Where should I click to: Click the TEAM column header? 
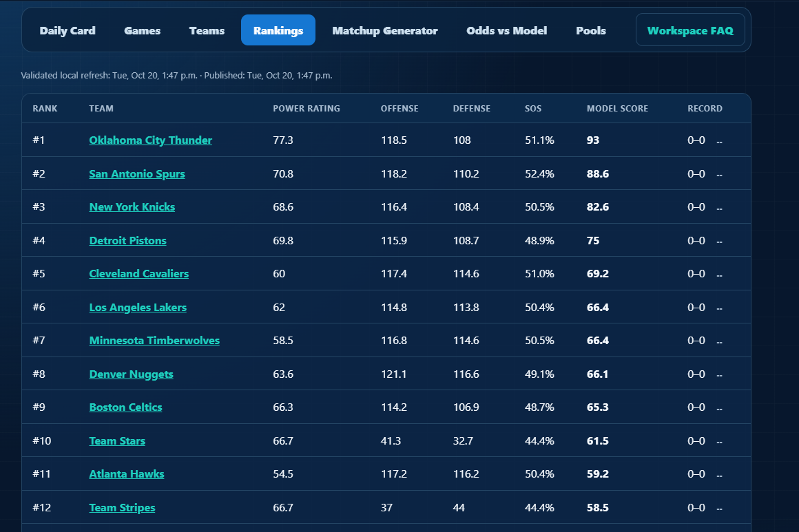click(x=101, y=109)
